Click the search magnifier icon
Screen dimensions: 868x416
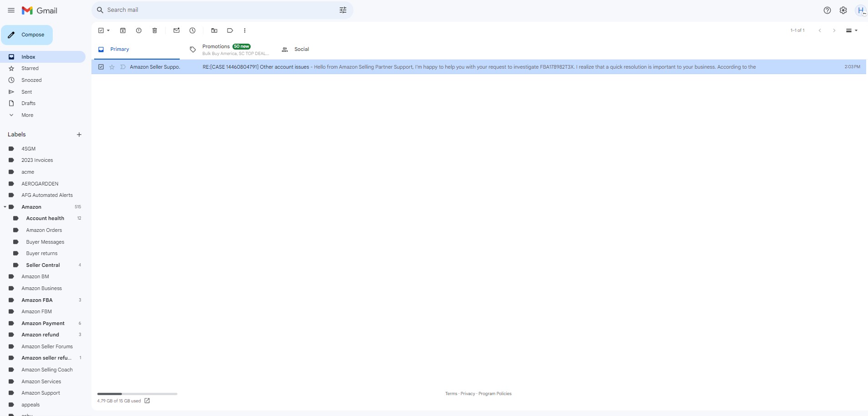[100, 10]
